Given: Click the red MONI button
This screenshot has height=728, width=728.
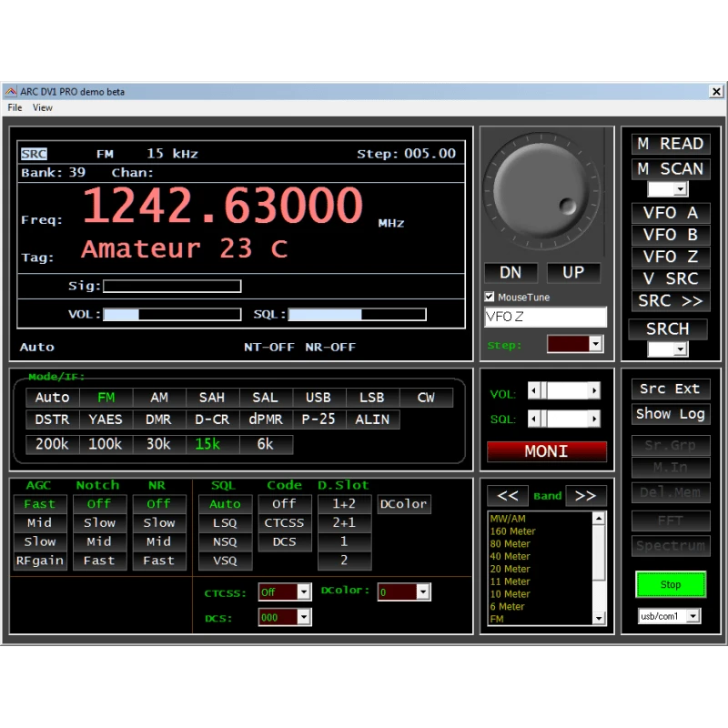Looking at the screenshot, I should [547, 451].
